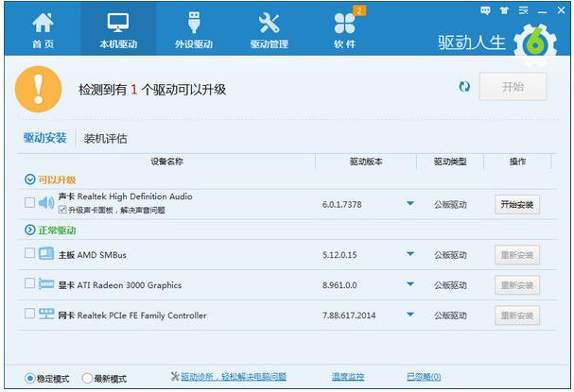
Task: Uncheck 升级声卡面板 option
Action: click(62, 210)
